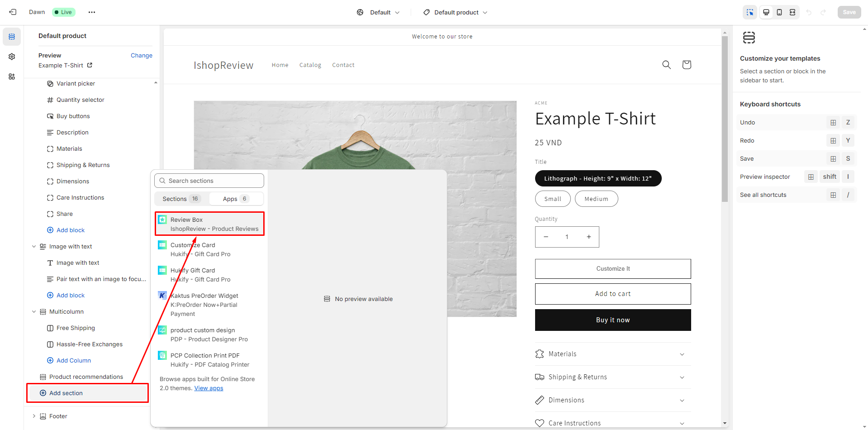Screen dimensions: 868x430
Task: Open the three-dot theme actions menu
Action: tap(92, 12)
